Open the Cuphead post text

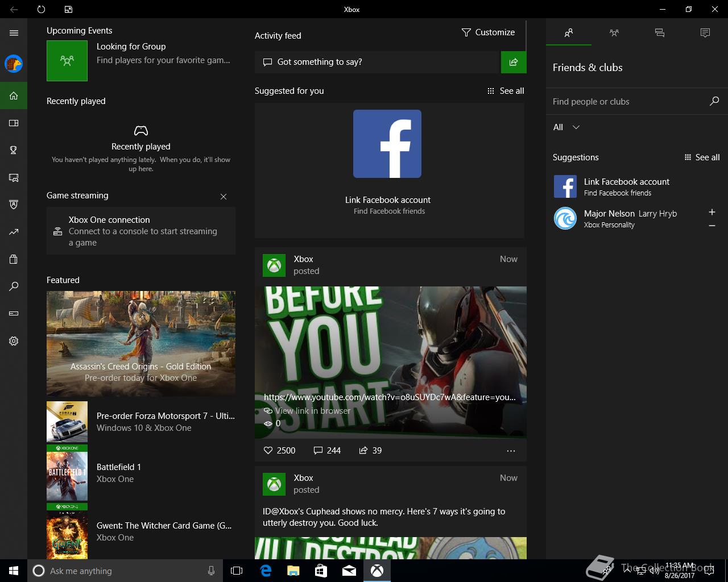384,517
